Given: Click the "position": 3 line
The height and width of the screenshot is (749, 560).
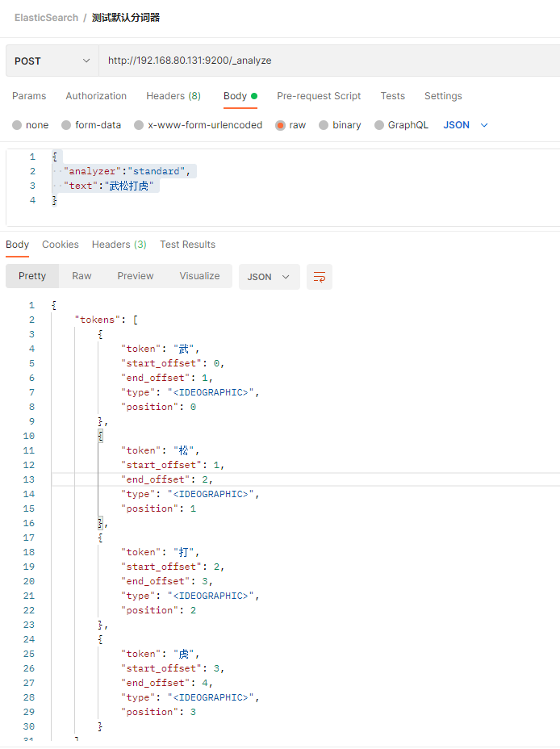Looking at the screenshot, I should point(158,712).
